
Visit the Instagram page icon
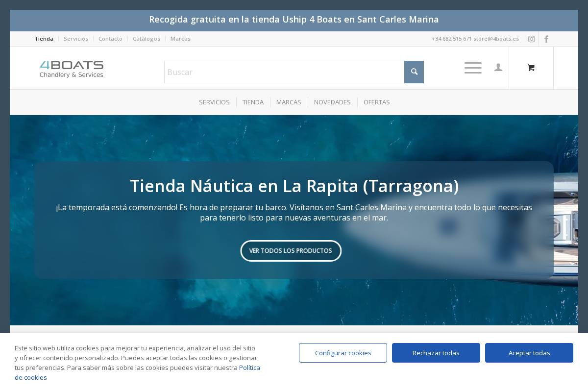(x=532, y=39)
